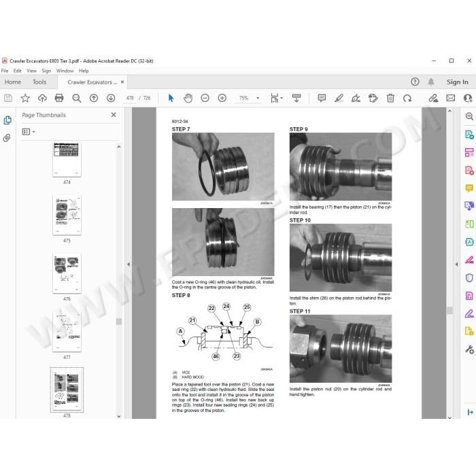476x476 pixels.
Task: Select page 478 thumbnail
Action: click(x=67, y=390)
